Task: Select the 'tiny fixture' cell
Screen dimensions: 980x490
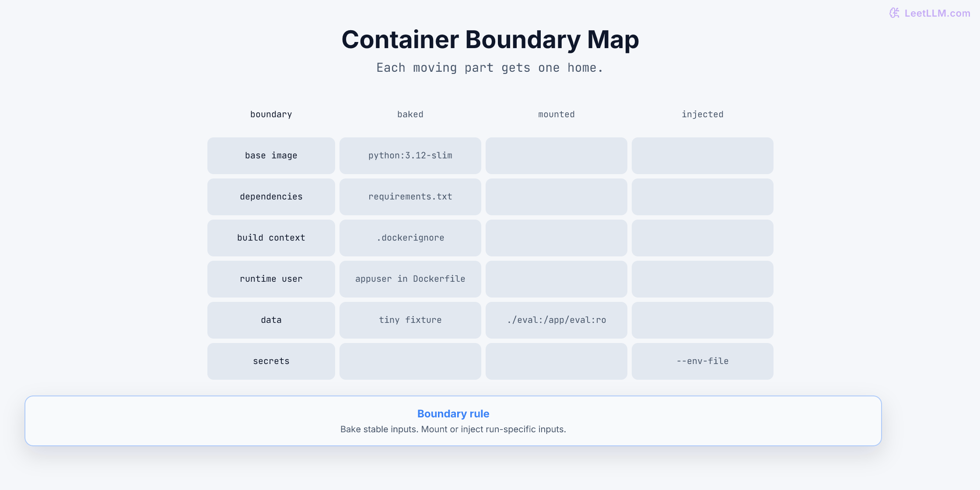Action: click(410, 320)
